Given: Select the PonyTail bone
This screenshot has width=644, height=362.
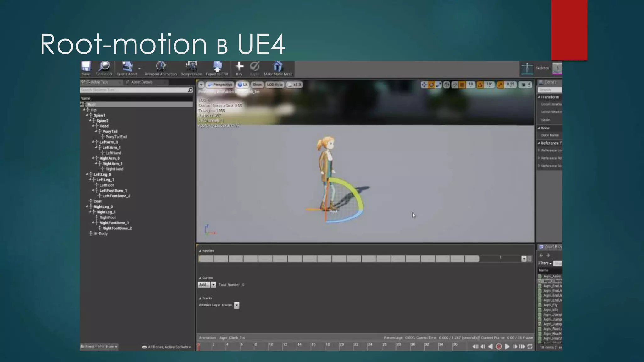Looking at the screenshot, I should pos(110,131).
